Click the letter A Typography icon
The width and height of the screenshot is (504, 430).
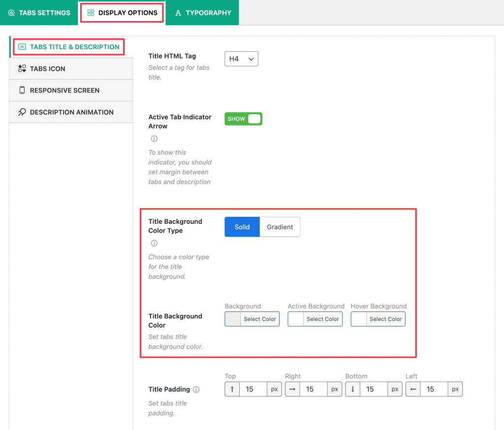point(178,13)
